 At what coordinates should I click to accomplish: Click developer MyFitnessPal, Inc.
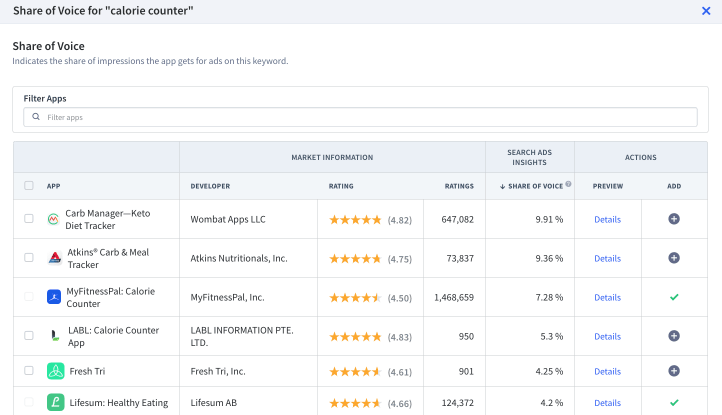(227, 298)
